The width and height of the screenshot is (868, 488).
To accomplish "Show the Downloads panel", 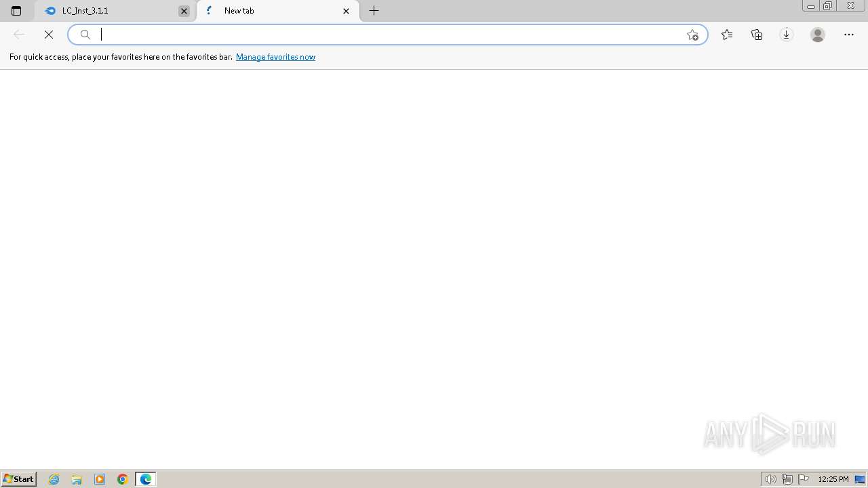I will 787,35.
